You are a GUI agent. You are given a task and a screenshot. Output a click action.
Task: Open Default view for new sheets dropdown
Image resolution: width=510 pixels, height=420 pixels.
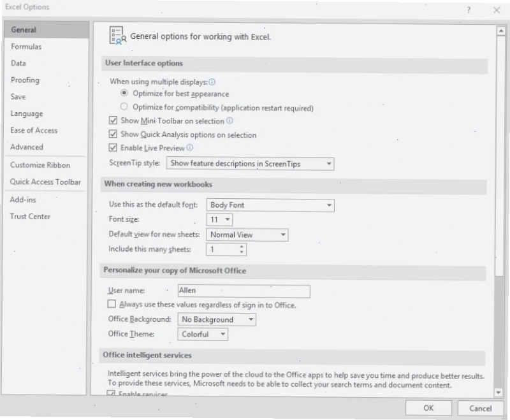tap(247, 235)
